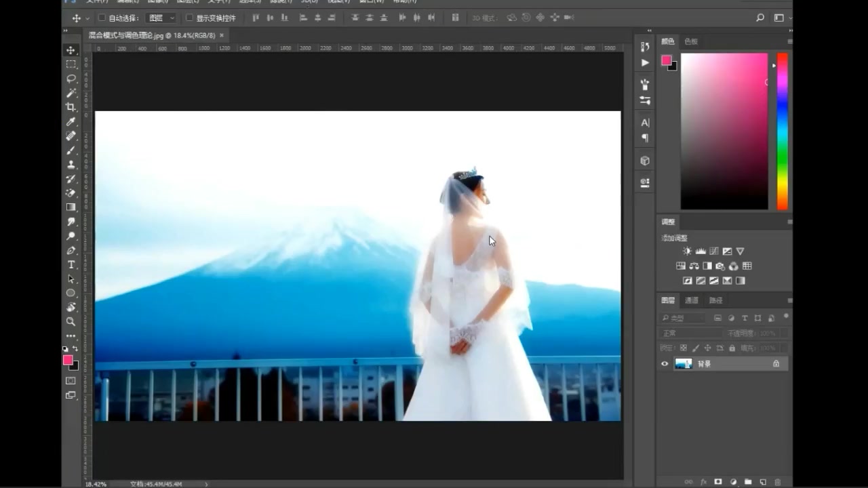This screenshot has width=868, height=488.
Task: Enable Show Transform Controls checkbox
Action: (x=189, y=18)
